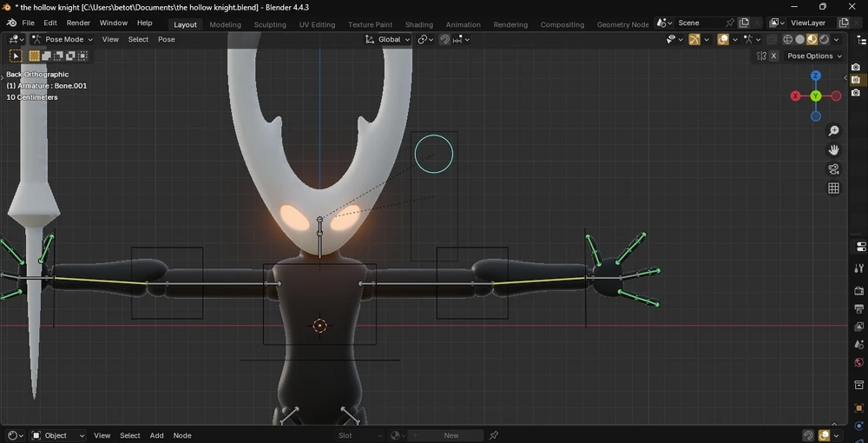This screenshot has height=443, width=868.
Task: Click the red X axis gizmo ball
Action: [795, 96]
